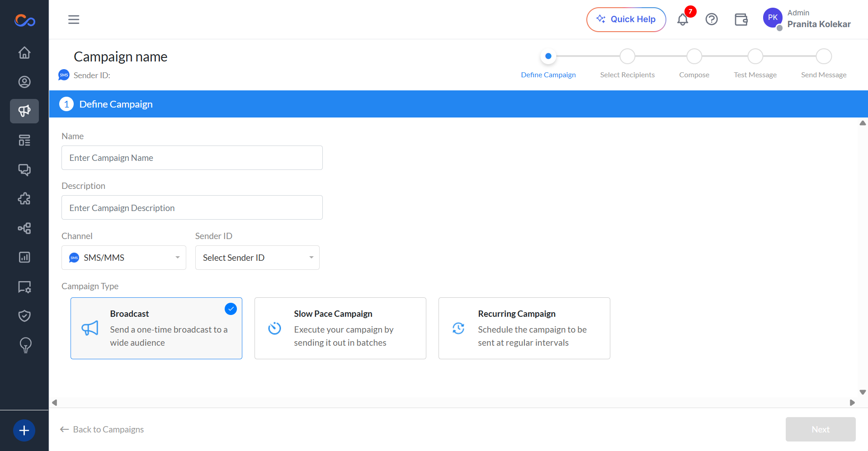Click the horizontal scrollbar right arrow
The width and height of the screenshot is (868, 451).
click(852, 403)
